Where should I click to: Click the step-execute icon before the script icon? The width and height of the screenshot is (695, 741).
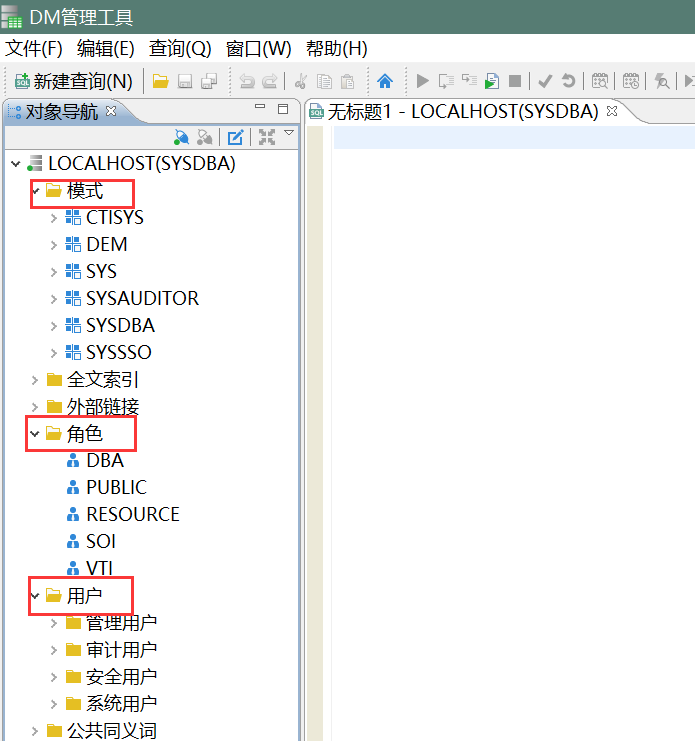pos(469,80)
